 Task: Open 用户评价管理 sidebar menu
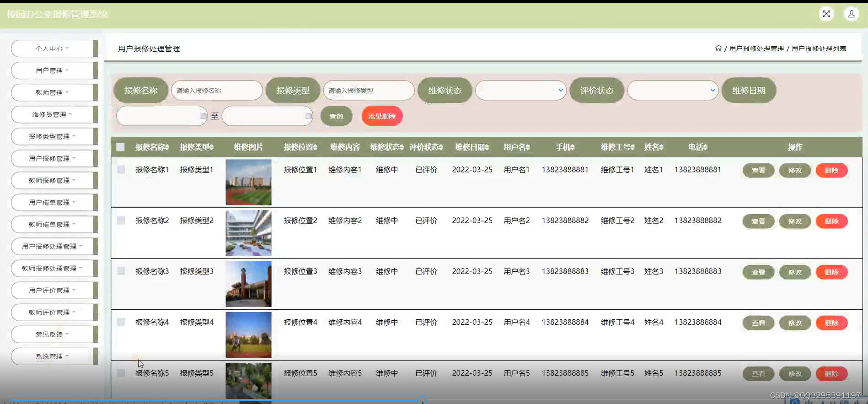pyautogui.click(x=54, y=290)
